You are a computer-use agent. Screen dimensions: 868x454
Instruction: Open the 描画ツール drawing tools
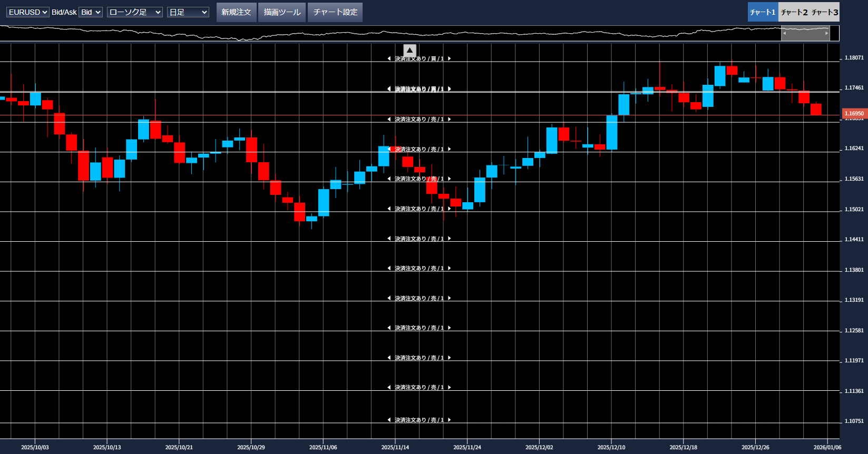[282, 12]
